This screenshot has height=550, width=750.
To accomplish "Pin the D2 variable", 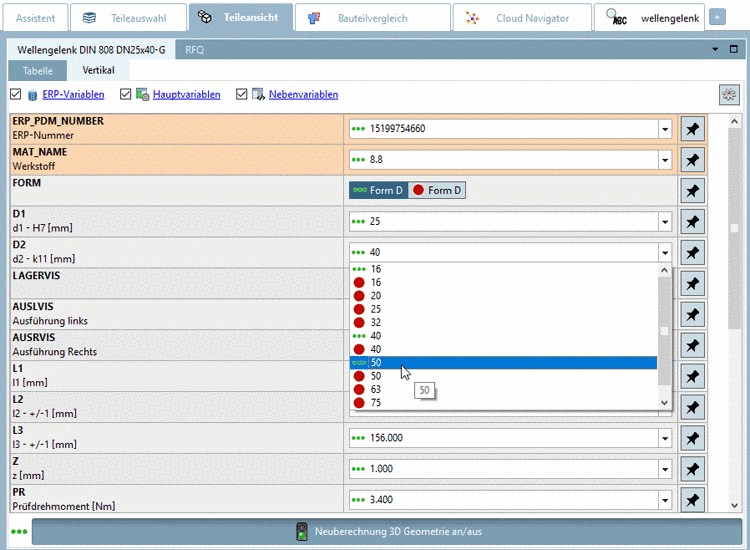I will coord(692,253).
